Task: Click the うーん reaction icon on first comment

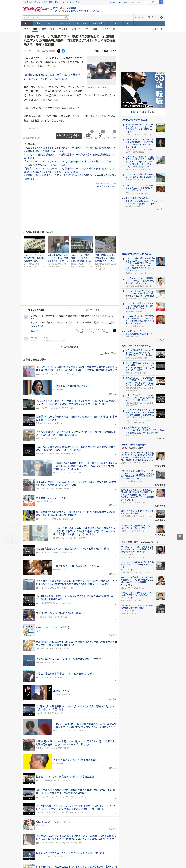Action: pos(104,331)
